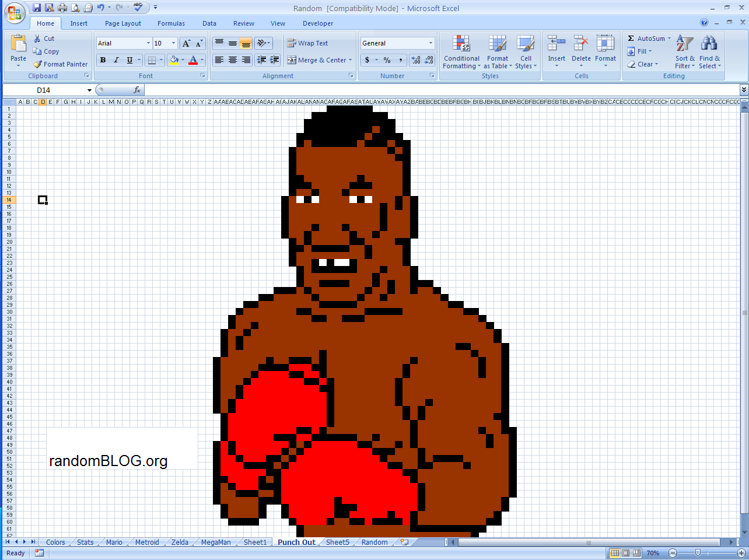The image size is (749, 560).
Task: Click the zoom level 70% button
Action: pyautogui.click(x=653, y=553)
